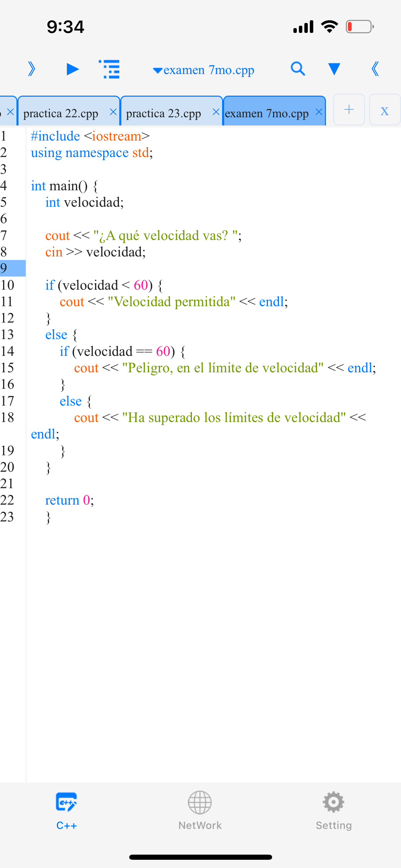This screenshot has width=401, height=868.
Task: Close the practica 22.cpp tab
Action: point(113,112)
